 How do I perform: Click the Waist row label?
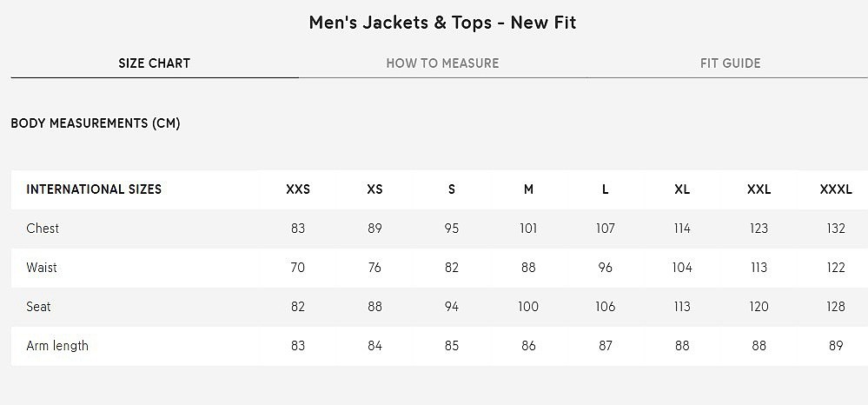coord(42,268)
